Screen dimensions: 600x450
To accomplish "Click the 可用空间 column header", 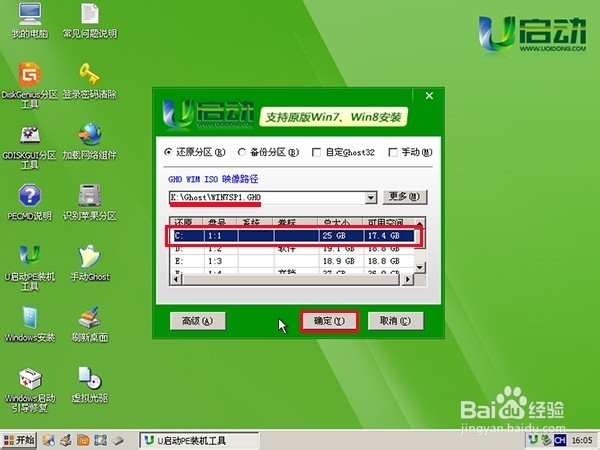I will pos(388,222).
